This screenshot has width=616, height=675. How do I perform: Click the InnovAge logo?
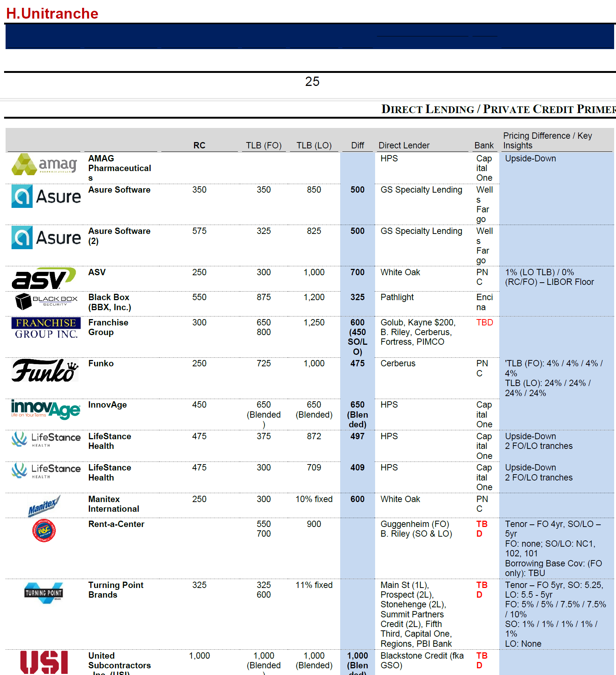coord(45,409)
